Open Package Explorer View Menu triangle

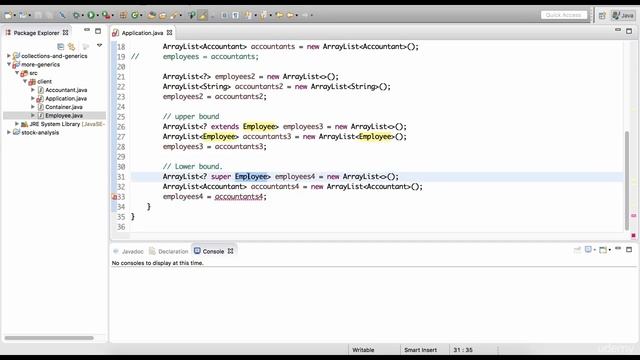[x=99, y=45]
